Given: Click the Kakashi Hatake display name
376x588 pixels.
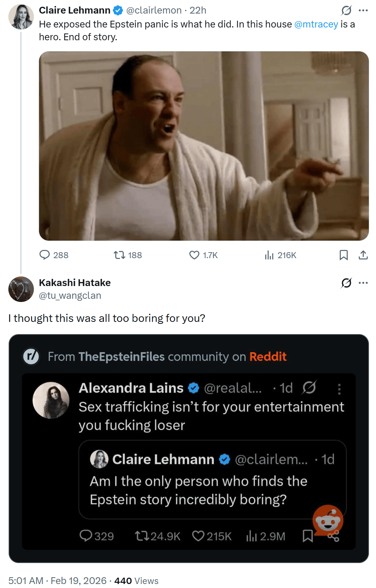Looking at the screenshot, I should [75, 283].
